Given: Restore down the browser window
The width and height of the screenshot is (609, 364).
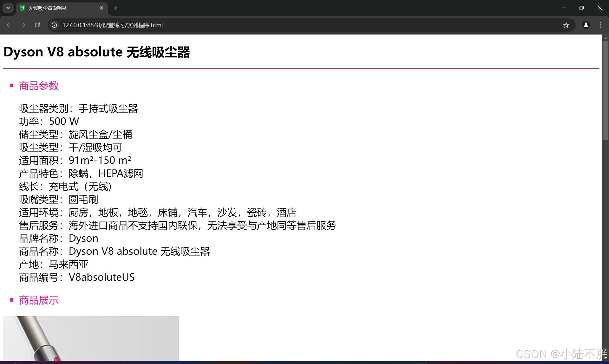Looking at the screenshot, I should pos(581,8).
